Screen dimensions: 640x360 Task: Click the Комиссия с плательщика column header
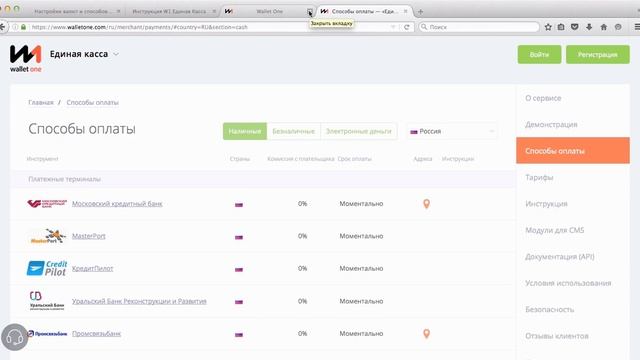pos(301,159)
